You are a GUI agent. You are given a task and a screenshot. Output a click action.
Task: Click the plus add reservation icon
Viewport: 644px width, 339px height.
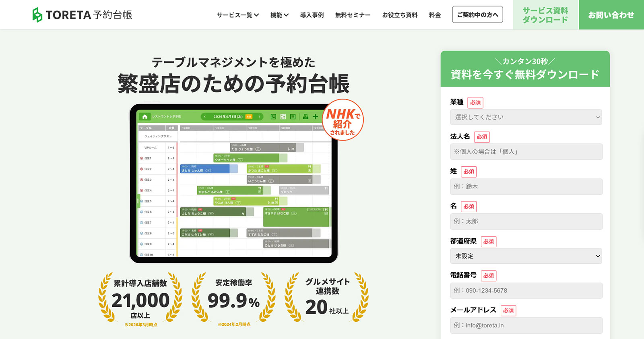point(316,117)
